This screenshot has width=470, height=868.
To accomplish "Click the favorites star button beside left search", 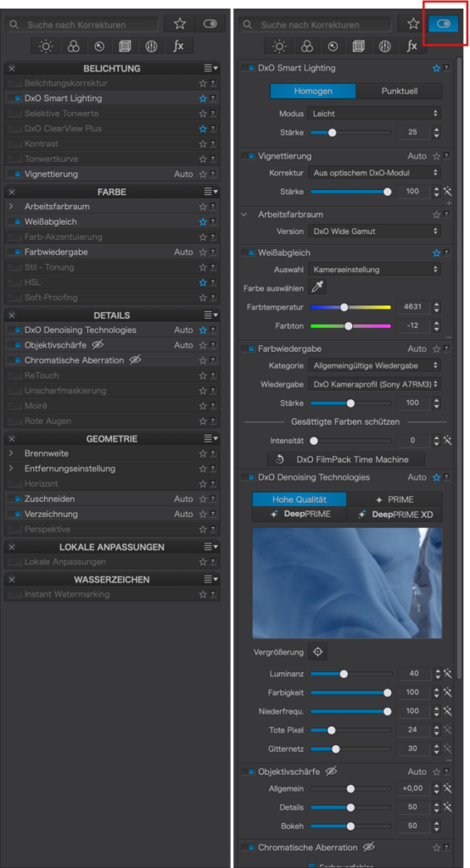I will click(x=180, y=24).
